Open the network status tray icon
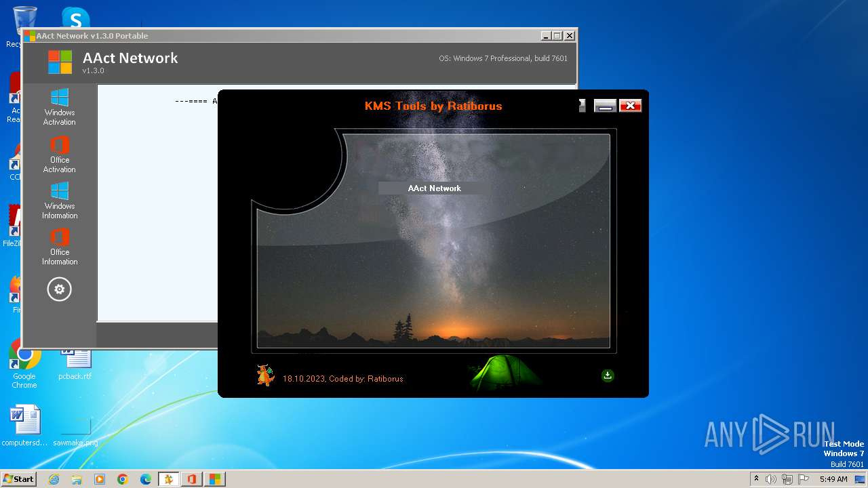Viewport: 868px width, 488px height. [787, 479]
